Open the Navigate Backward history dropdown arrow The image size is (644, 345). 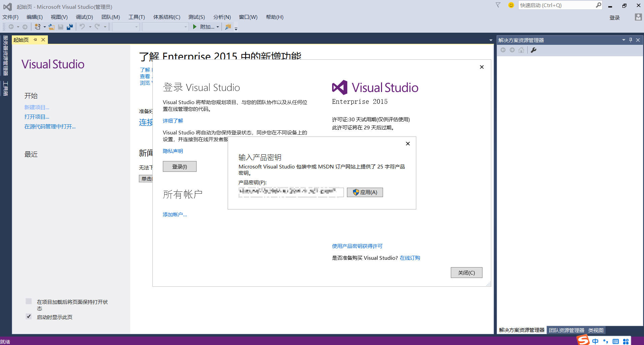18,27
